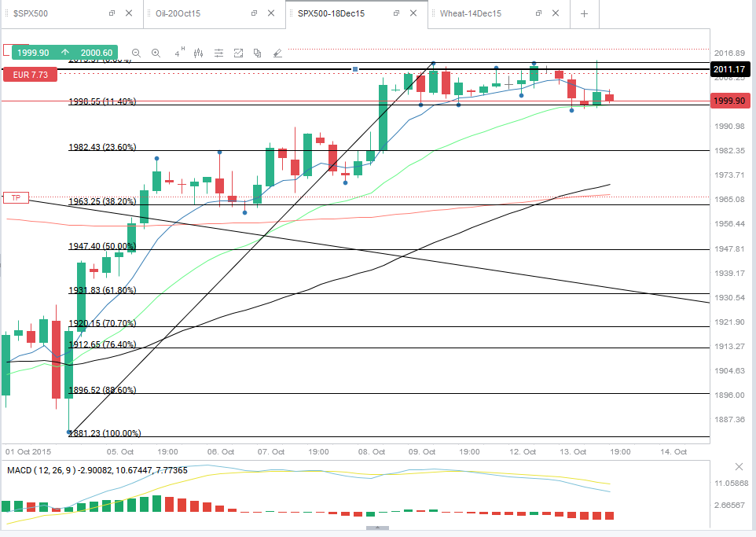The image size is (756, 537).
Task: Click the 2016.89 price axis value
Action: tap(729, 53)
